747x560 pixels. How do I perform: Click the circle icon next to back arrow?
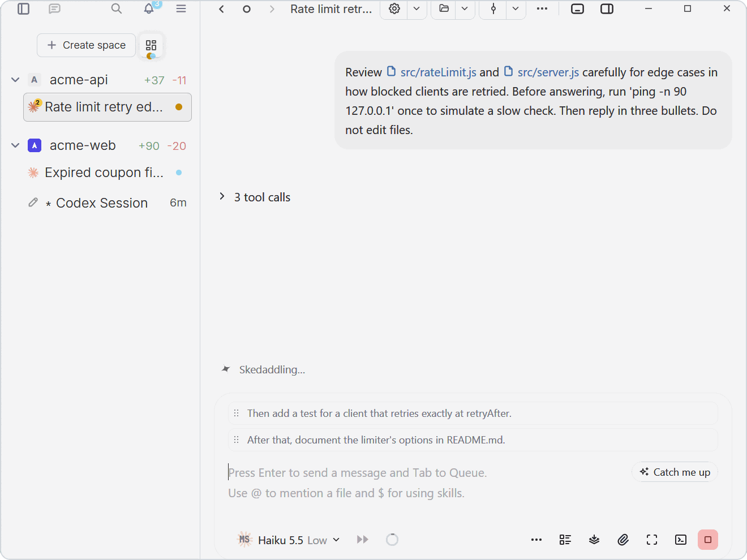[247, 9]
